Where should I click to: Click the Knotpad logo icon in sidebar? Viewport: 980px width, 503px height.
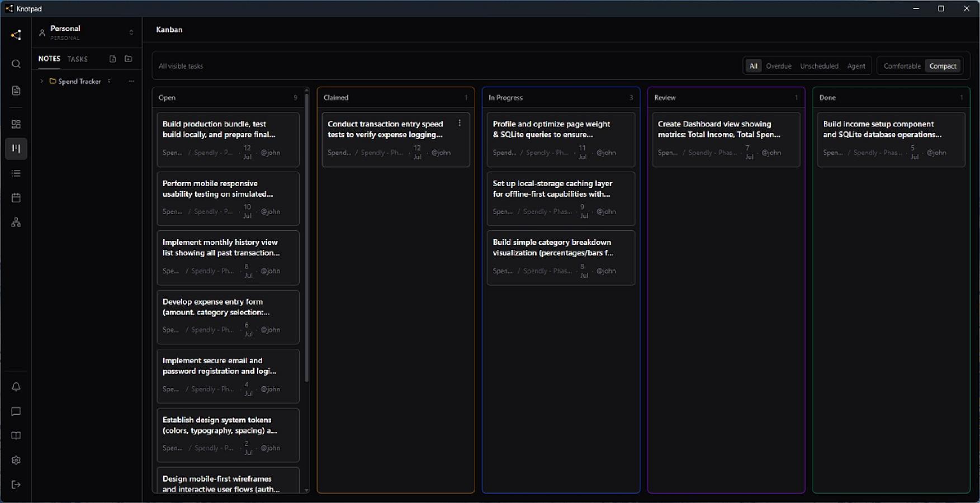[x=16, y=35]
